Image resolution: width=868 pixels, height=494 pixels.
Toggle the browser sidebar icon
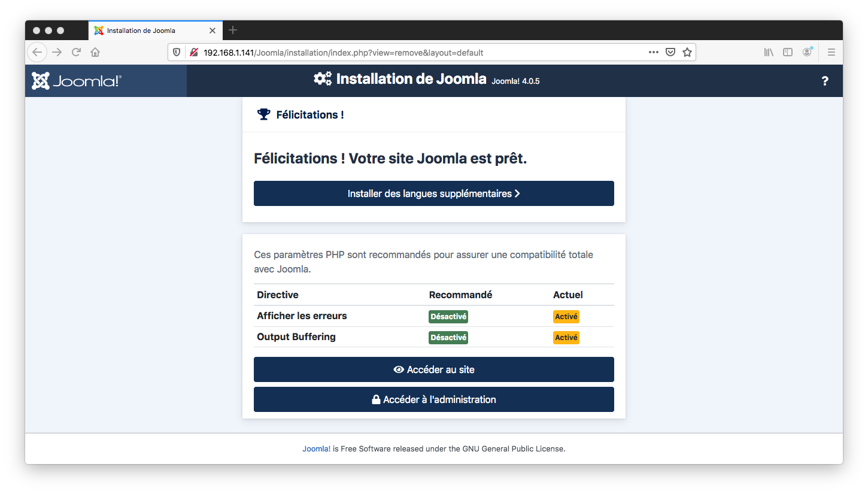(788, 52)
